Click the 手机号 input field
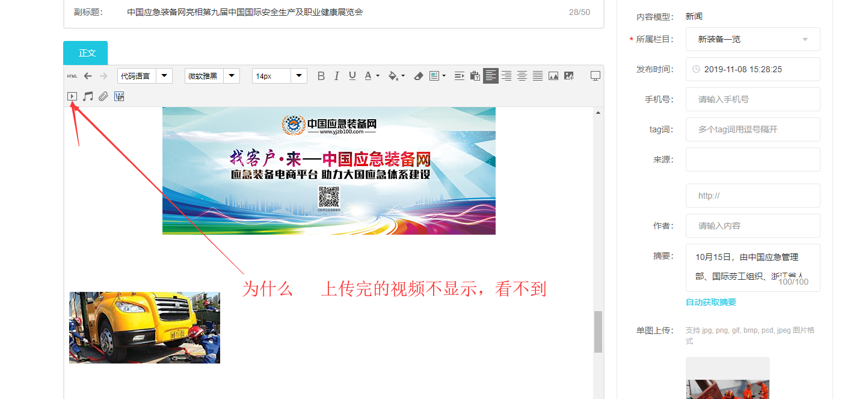The width and height of the screenshot is (868, 399). [753, 99]
